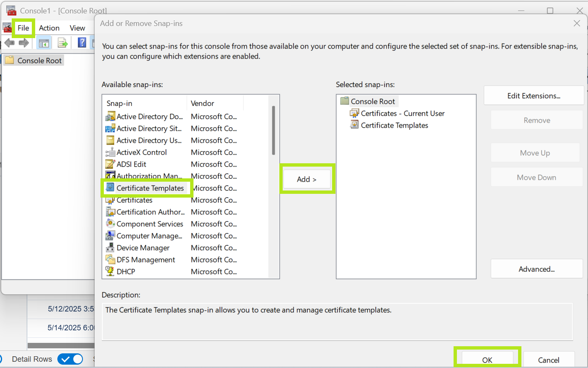
Task: Open the Edit Extensions dialog
Action: coord(534,96)
